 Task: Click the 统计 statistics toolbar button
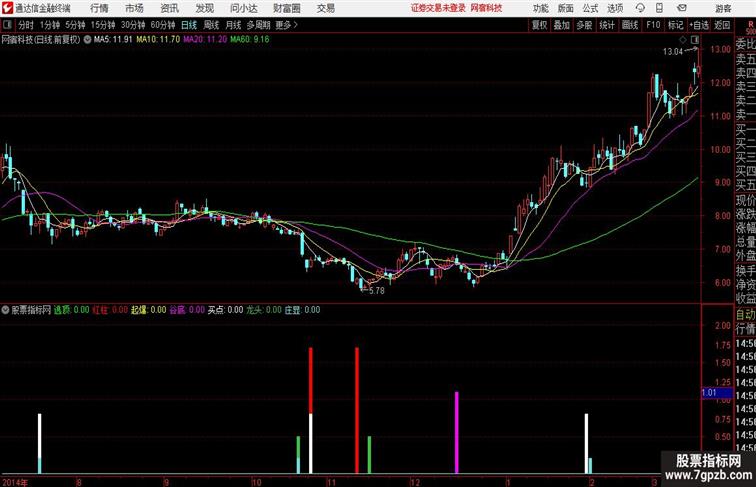pyautogui.click(x=607, y=25)
